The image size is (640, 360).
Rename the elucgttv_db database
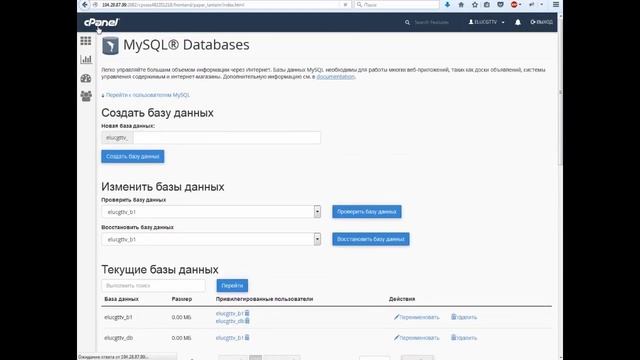pyautogui.click(x=417, y=338)
